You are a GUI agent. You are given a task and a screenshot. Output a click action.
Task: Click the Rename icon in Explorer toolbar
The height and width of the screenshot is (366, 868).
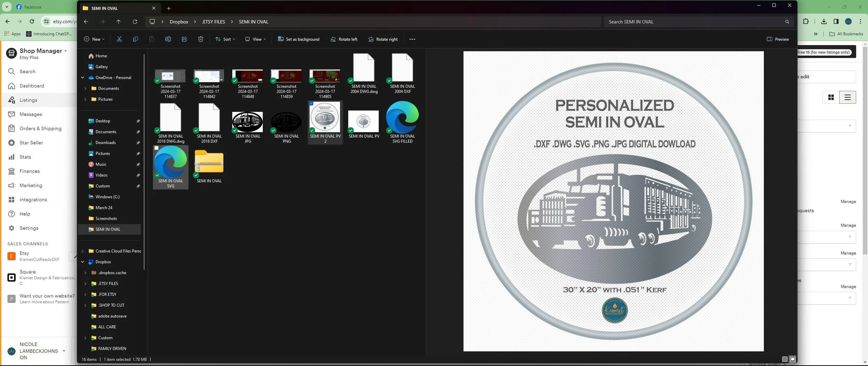point(168,39)
